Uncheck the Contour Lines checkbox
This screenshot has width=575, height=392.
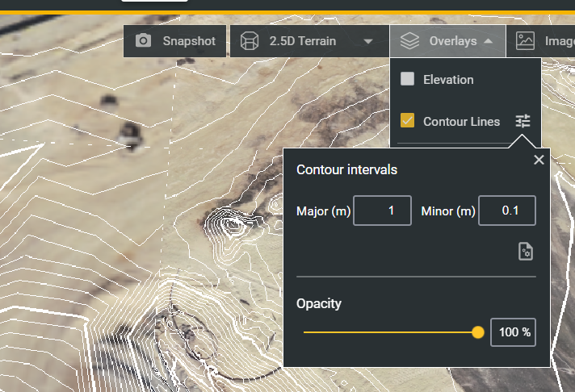(x=407, y=120)
